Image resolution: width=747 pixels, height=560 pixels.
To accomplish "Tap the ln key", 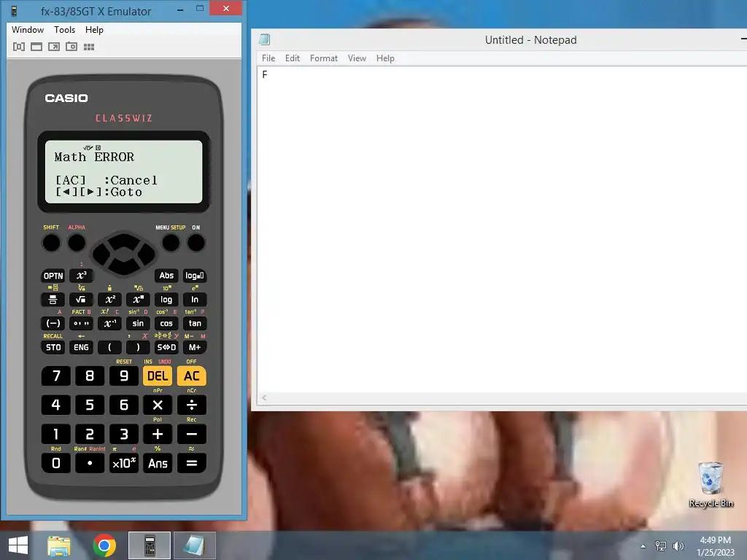I will click(194, 300).
